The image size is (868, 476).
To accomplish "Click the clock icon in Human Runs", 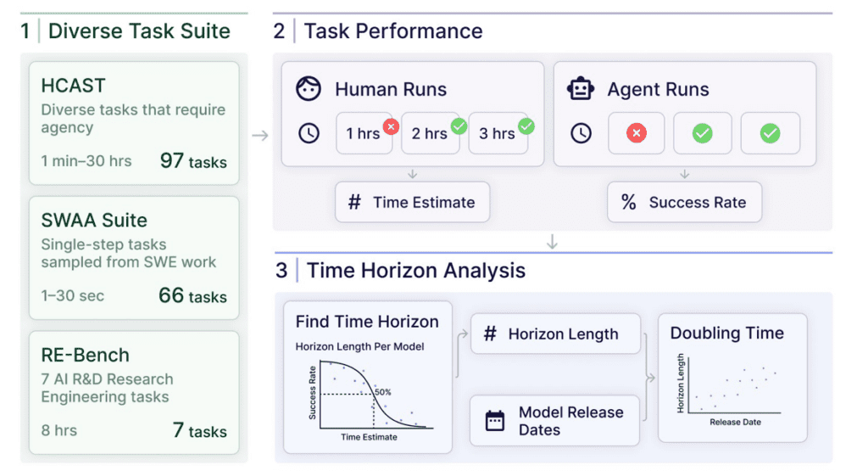I will pos(309,133).
